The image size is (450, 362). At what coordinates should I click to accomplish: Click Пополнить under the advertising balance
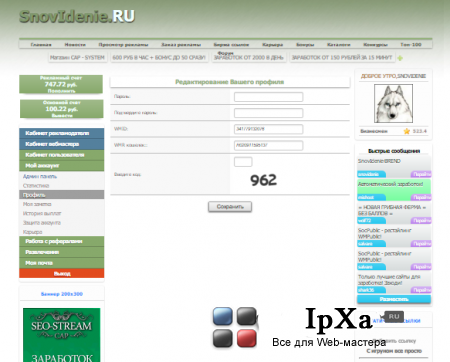[x=61, y=91]
